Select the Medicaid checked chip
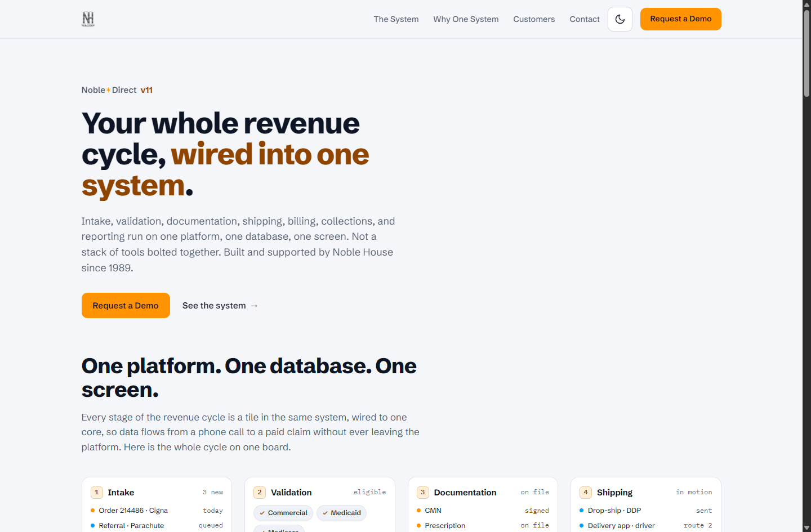 pyautogui.click(x=341, y=513)
